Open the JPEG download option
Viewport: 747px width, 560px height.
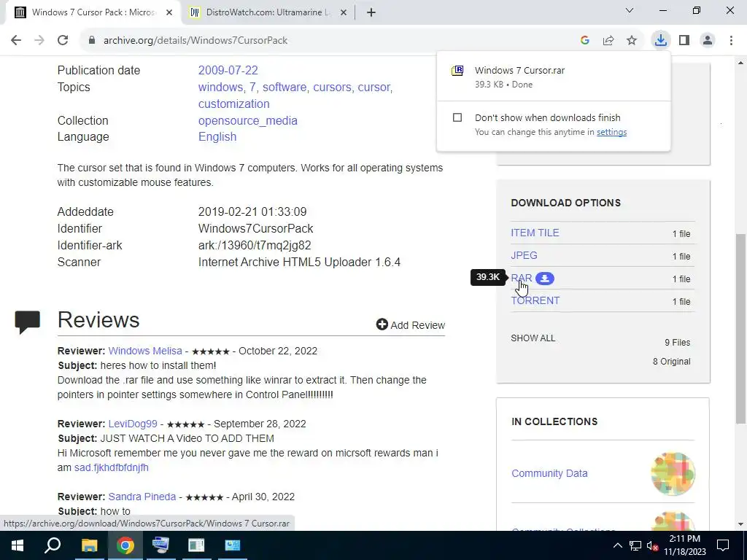click(x=524, y=255)
